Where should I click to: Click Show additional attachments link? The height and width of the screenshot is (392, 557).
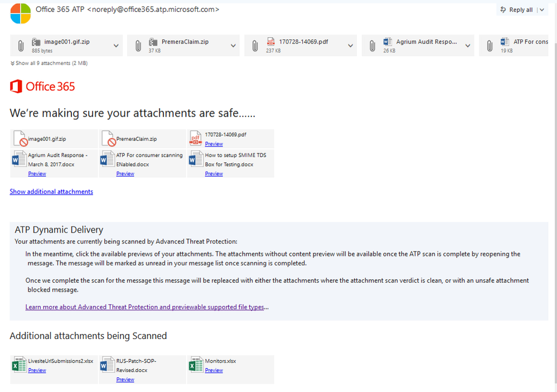[51, 192]
